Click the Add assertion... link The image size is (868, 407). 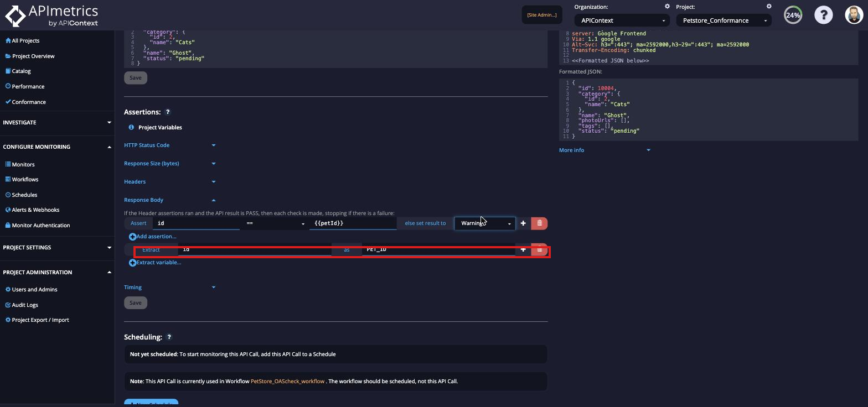coord(156,237)
